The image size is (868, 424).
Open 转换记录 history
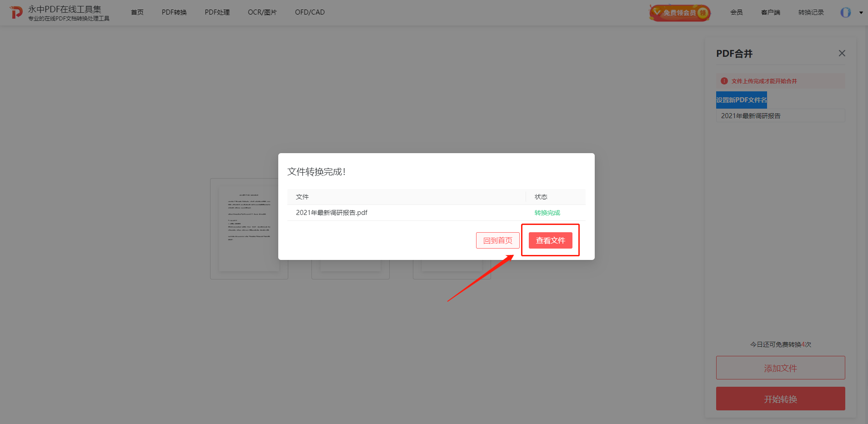[x=811, y=12]
